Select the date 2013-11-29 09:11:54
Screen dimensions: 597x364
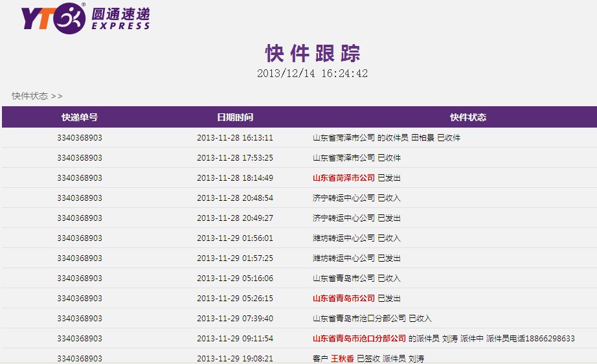(x=235, y=339)
